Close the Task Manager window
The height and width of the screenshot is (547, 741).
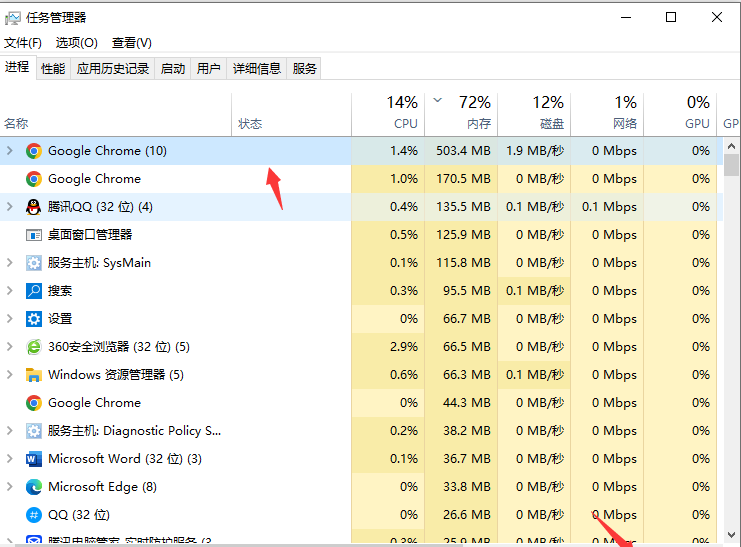tap(717, 17)
